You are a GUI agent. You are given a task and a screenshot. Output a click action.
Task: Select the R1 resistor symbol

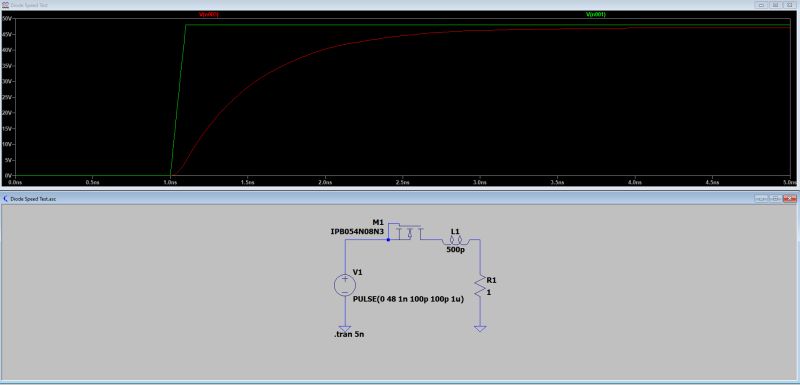click(x=480, y=286)
